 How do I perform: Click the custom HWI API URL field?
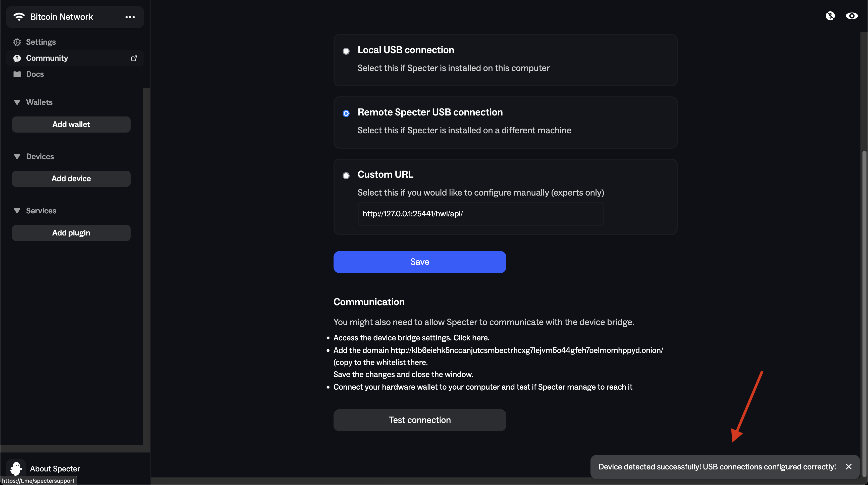(480, 214)
